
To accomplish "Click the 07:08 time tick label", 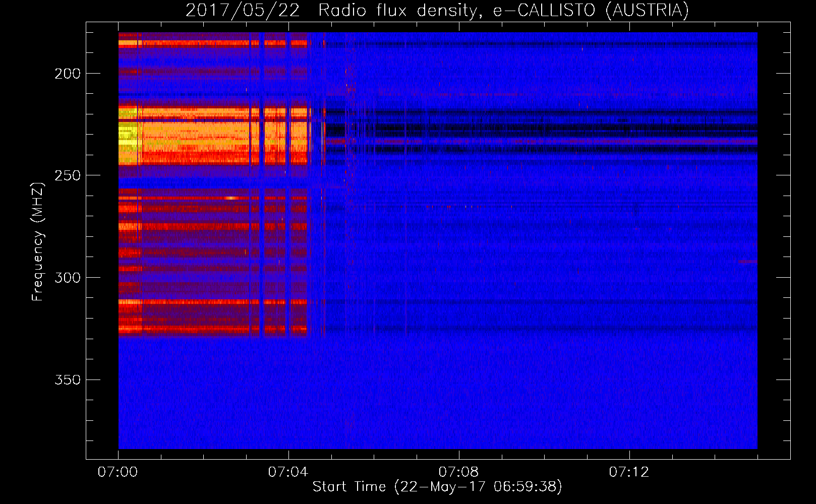I will [x=458, y=472].
